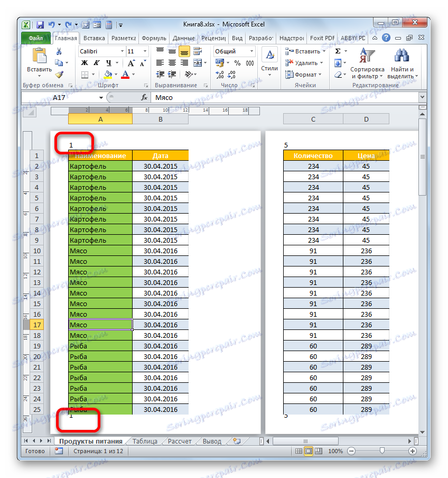Select the Format Painter brush icon
Screen dimensions: 448x478
tap(59, 75)
